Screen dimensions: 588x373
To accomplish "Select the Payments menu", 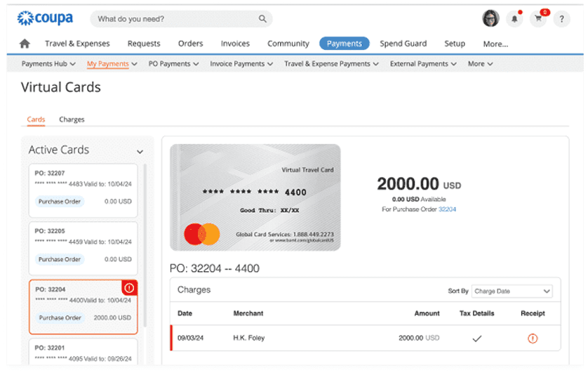I will [345, 44].
